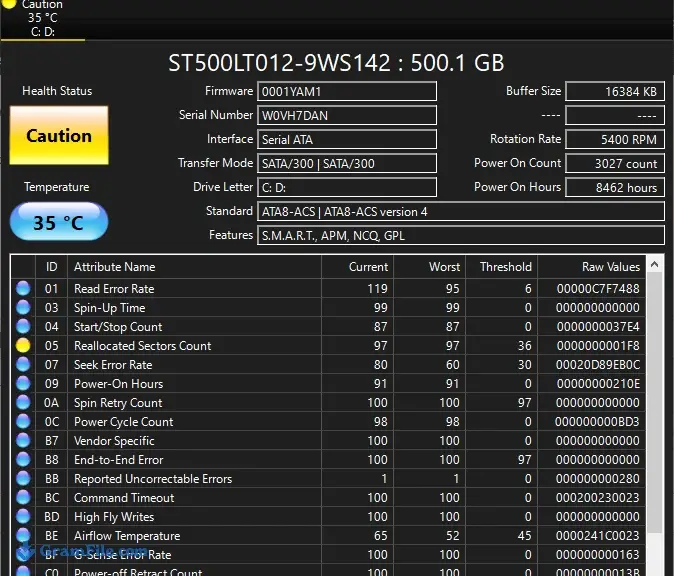Click the Raw Values column header
The image size is (674, 576).
click(x=592, y=267)
